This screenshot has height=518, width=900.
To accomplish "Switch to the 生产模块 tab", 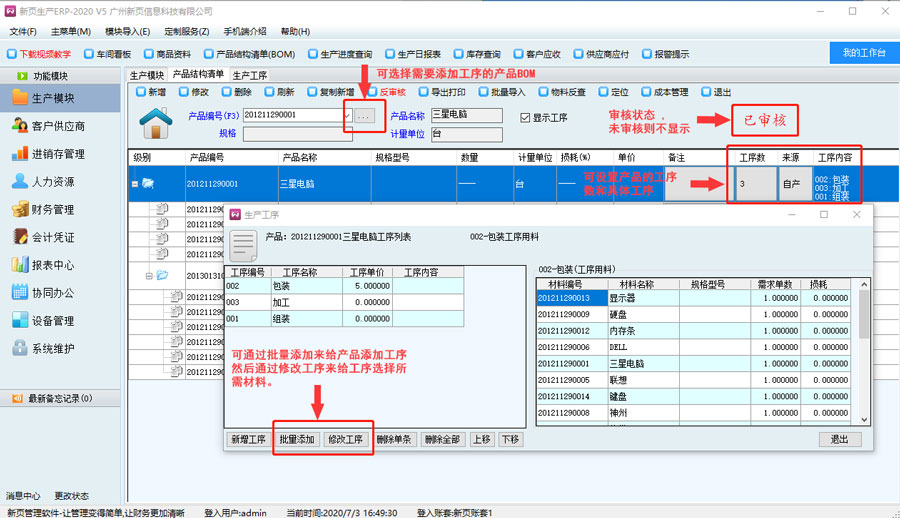I will click(x=147, y=75).
